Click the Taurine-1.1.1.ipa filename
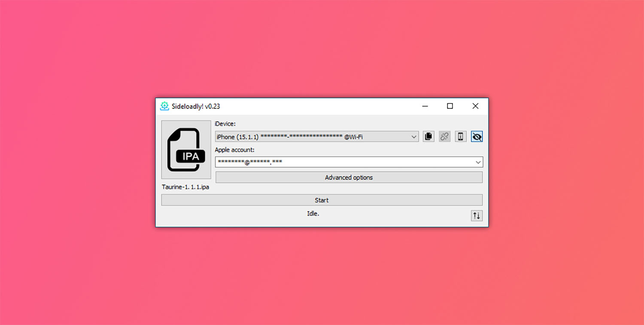Image resolution: width=644 pixels, height=325 pixels. pyautogui.click(x=185, y=187)
